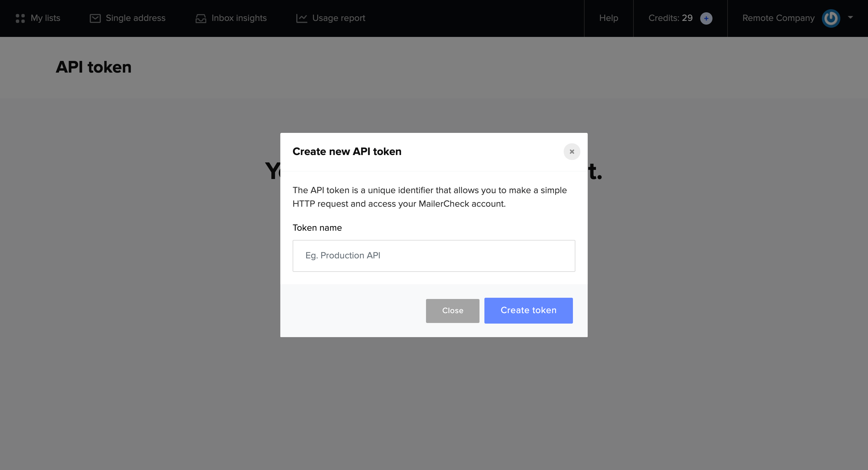The height and width of the screenshot is (470, 868).
Task: Focus the Token name input field
Action: (434, 256)
